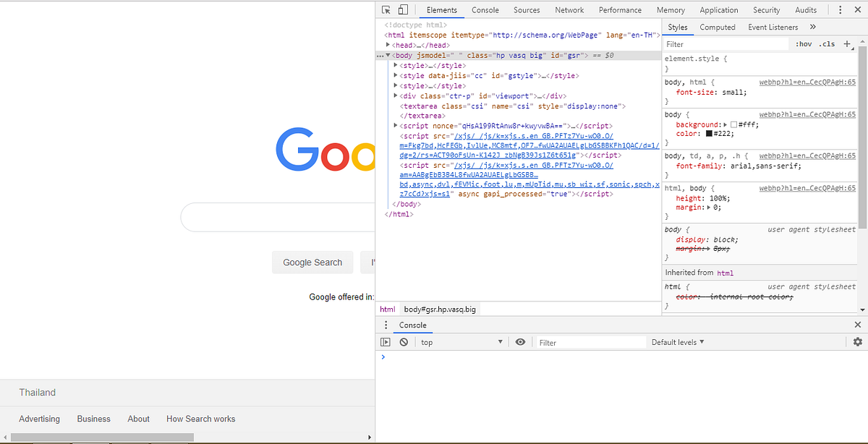Click the Event Listeners panel overflow chevron
Viewport: 868px width, 444px height.
[812, 27]
